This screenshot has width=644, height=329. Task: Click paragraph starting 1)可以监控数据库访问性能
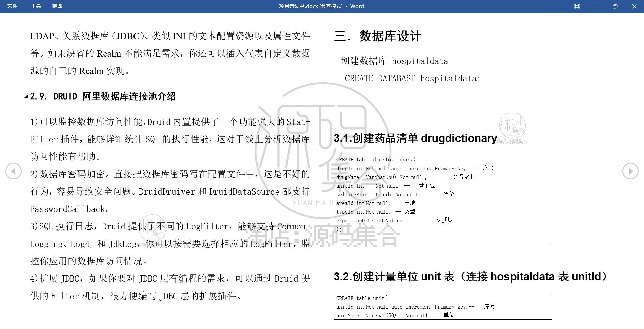click(x=170, y=139)
